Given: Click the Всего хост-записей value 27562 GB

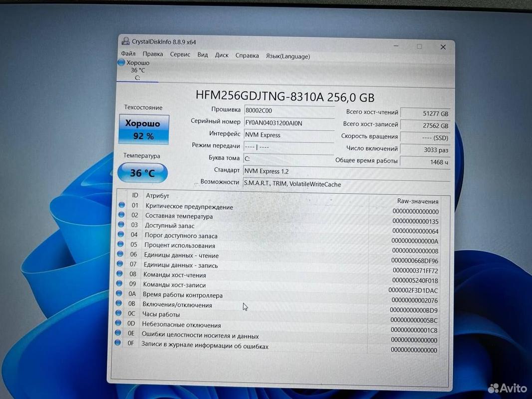Looking at the screenshot, I should click(426, 125).
